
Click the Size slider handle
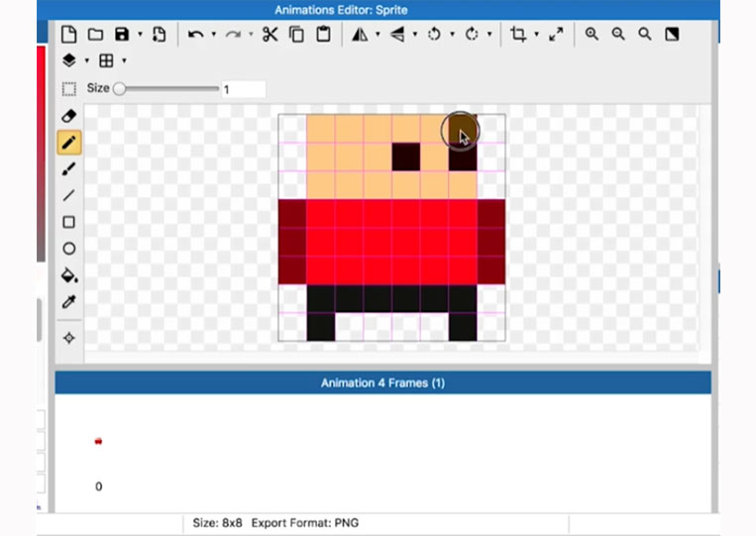click(x=119, y=89)
